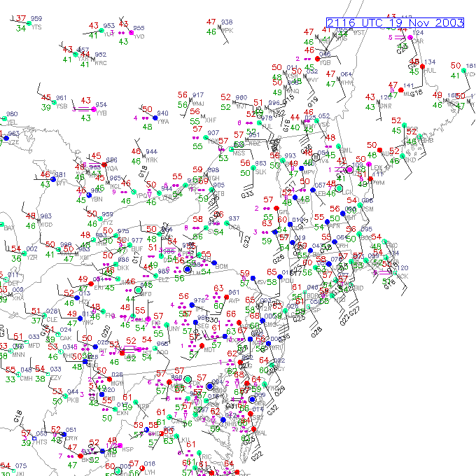Select the blue BGM station marker
476x476 pixels.
214,263
